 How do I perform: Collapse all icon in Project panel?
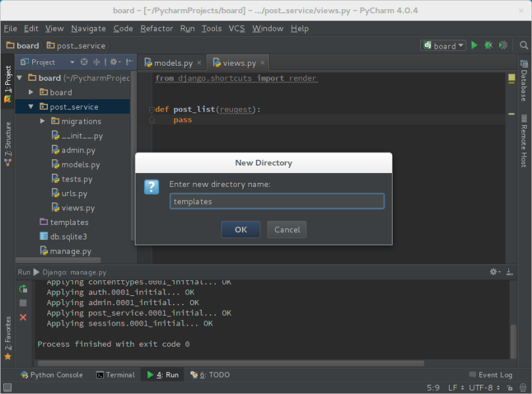(x=97, y=62)
